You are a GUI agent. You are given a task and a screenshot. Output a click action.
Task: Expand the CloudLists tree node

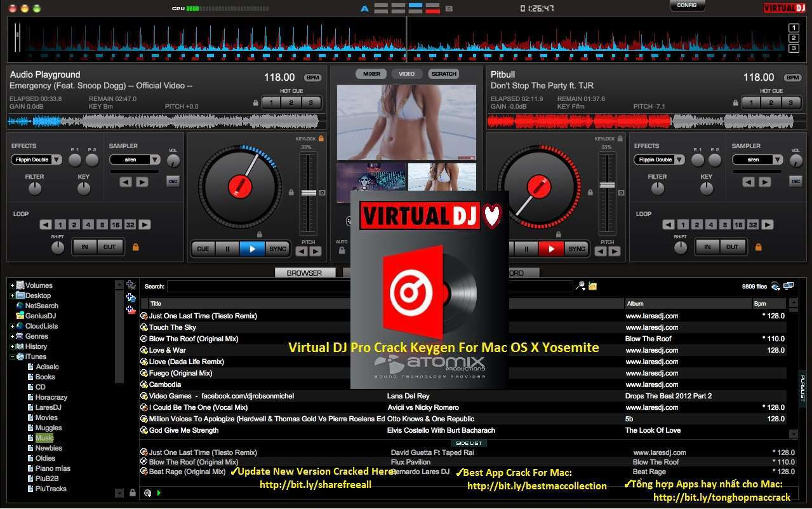(x=12, y=326)
